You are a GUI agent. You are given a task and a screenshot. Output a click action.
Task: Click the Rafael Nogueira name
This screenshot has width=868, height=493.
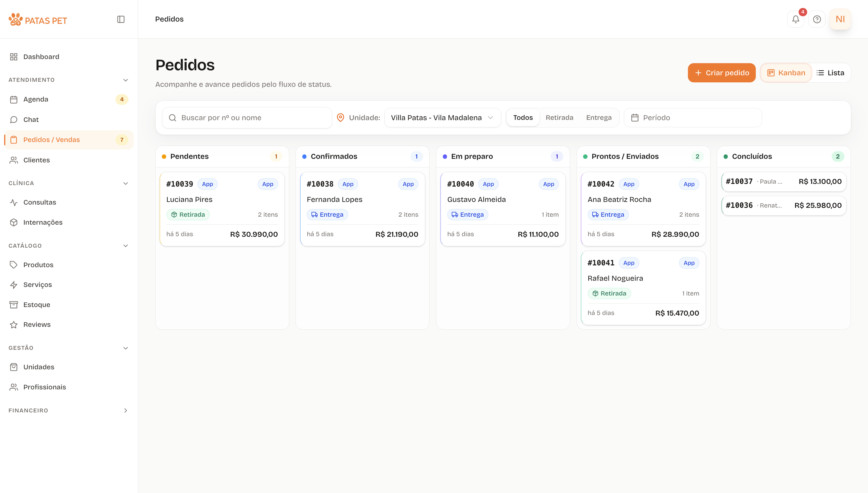615,278
